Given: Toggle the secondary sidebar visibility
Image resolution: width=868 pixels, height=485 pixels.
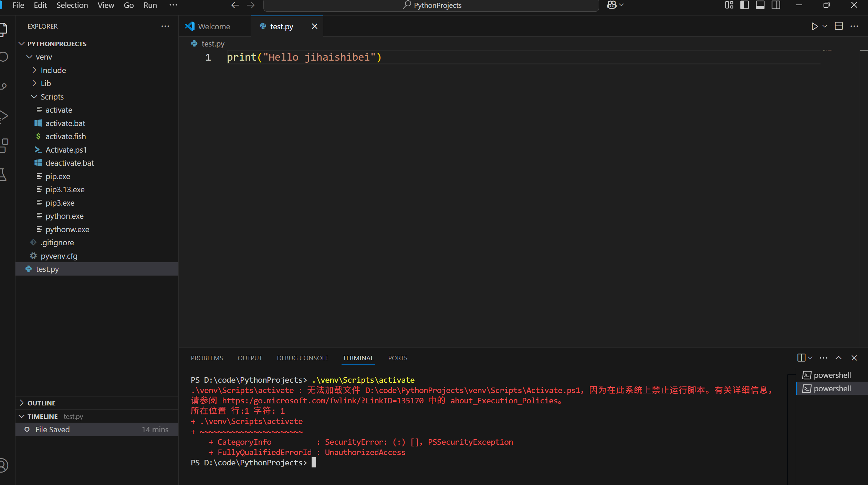Looking at the screenshot, I should pos(776,5).
